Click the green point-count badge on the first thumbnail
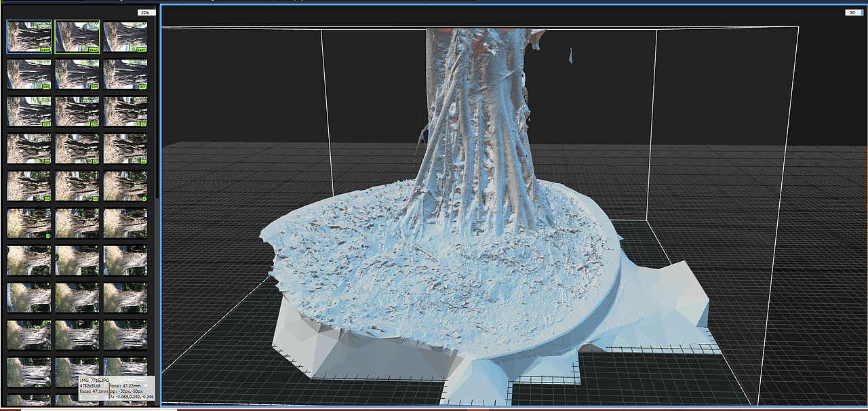The width and height of the screenshot is (868, 411). tap(45, 50)
